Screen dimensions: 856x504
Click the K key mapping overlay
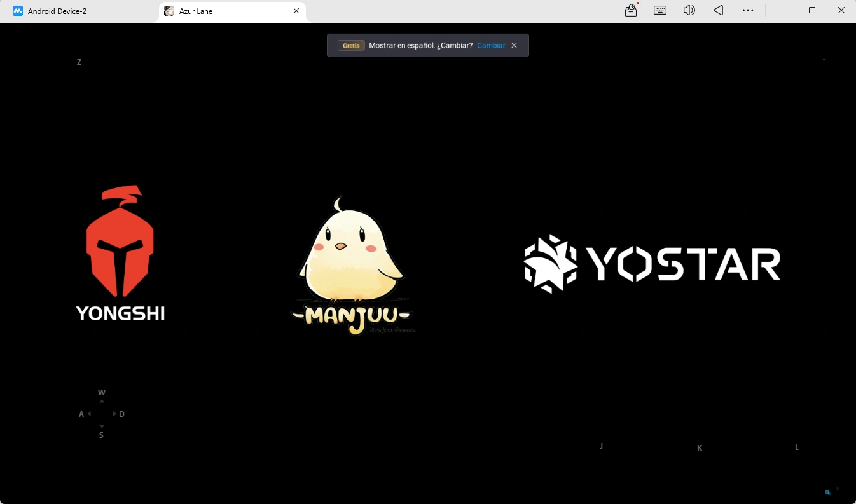point(700,448)
